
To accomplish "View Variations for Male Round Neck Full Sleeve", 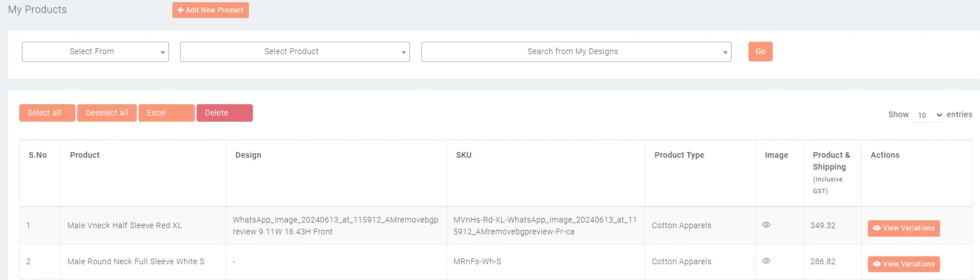I will pyautogui.click(x=903, y=264).
